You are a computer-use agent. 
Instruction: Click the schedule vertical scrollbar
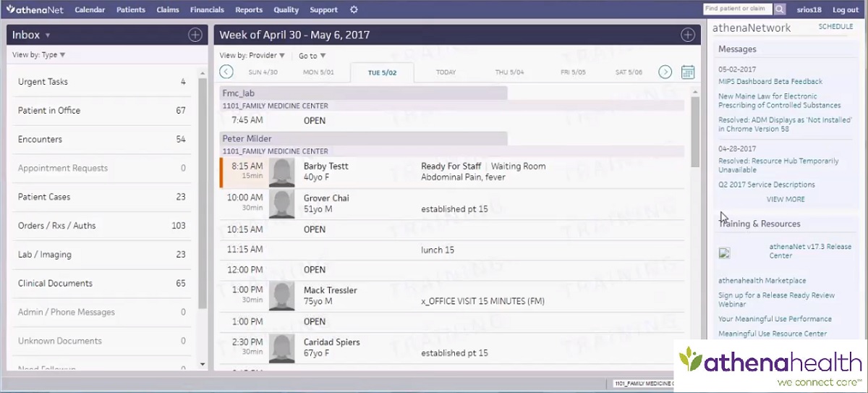coord(696,132)
